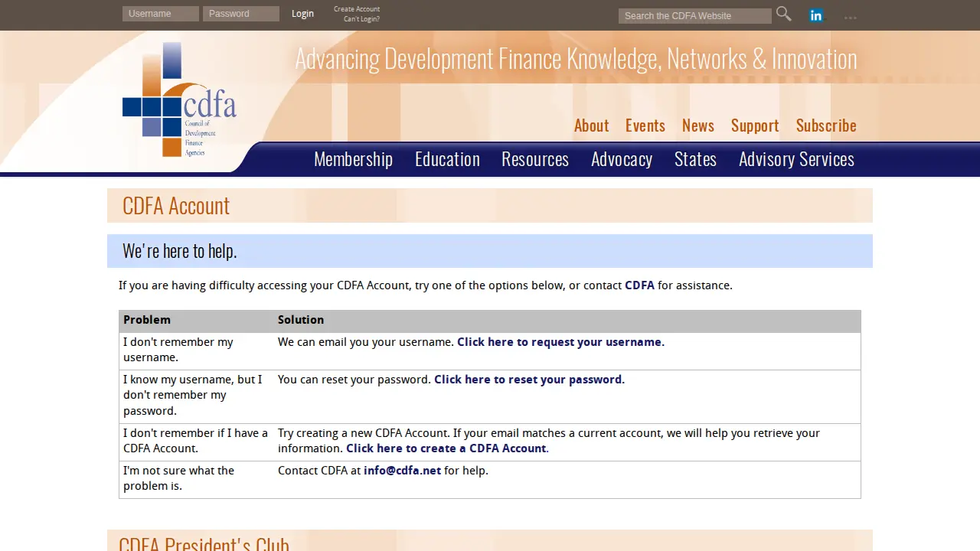
Task: Click the magnifying glass search icon
Action: pyautogui.click(x=783, y=14)
